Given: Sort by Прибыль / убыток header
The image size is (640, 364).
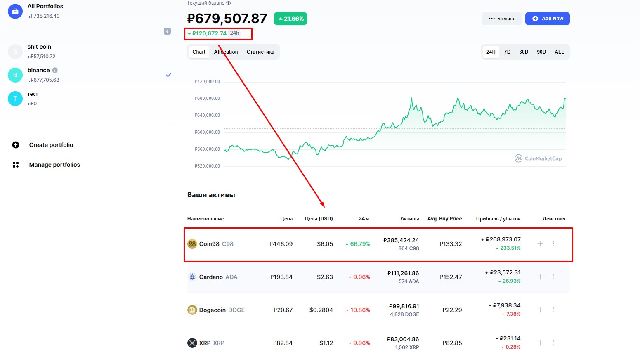Looking at the screenshot, I should coord(498,219).
